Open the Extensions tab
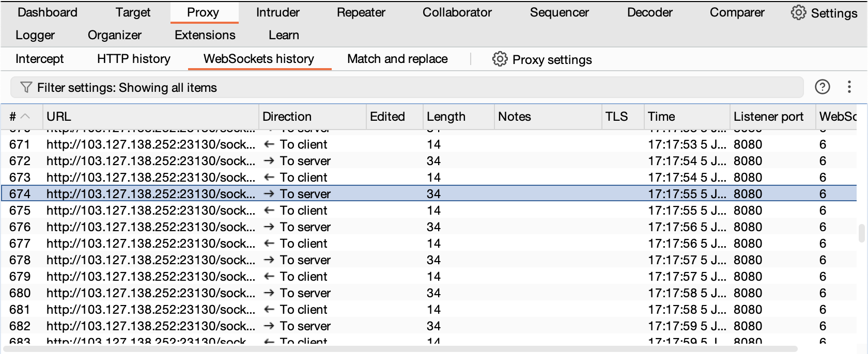Image resolution: width=868 pixels, height=354 pixels. [205, 35]
